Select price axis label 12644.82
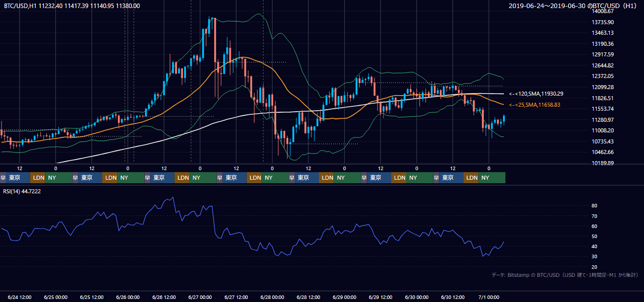The height and width of the screenshot is (302, 644). pos(602,65)
